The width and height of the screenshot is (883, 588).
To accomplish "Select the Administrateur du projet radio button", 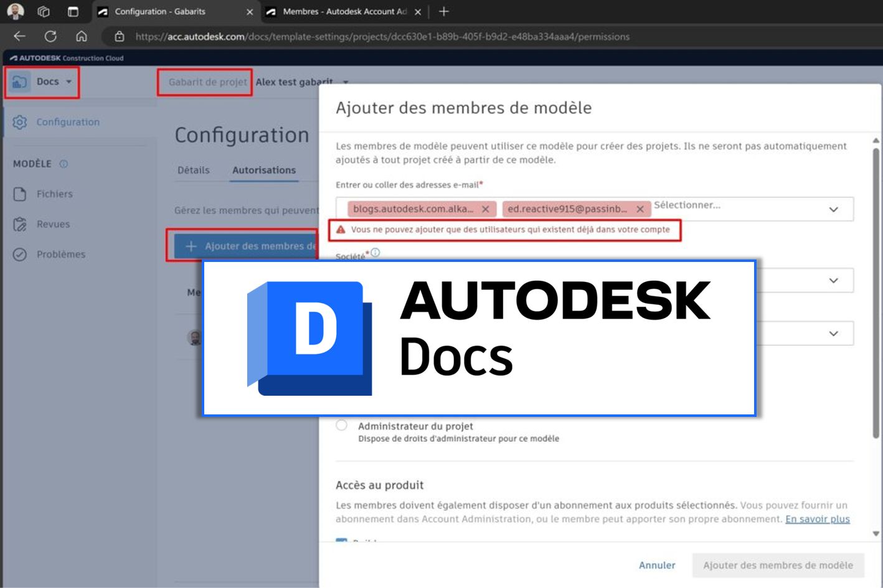I will click(x=341, y=425).
